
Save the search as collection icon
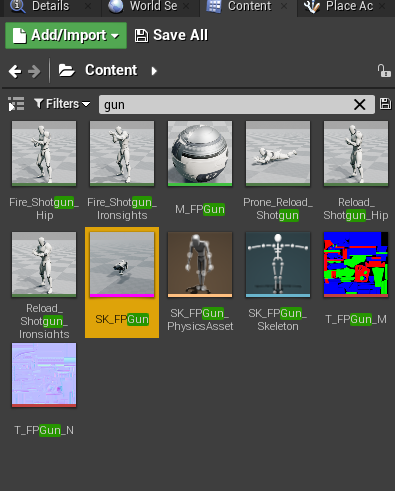(x=385, y=104)
